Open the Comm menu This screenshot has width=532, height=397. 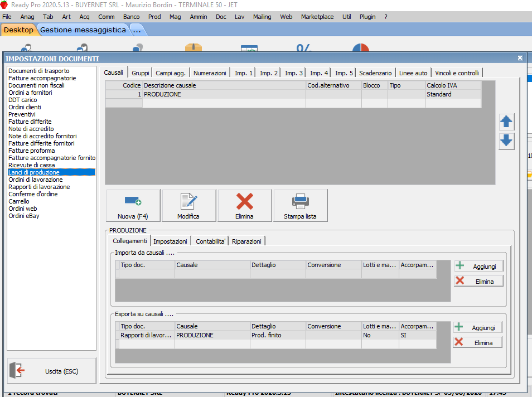(106, 17)
